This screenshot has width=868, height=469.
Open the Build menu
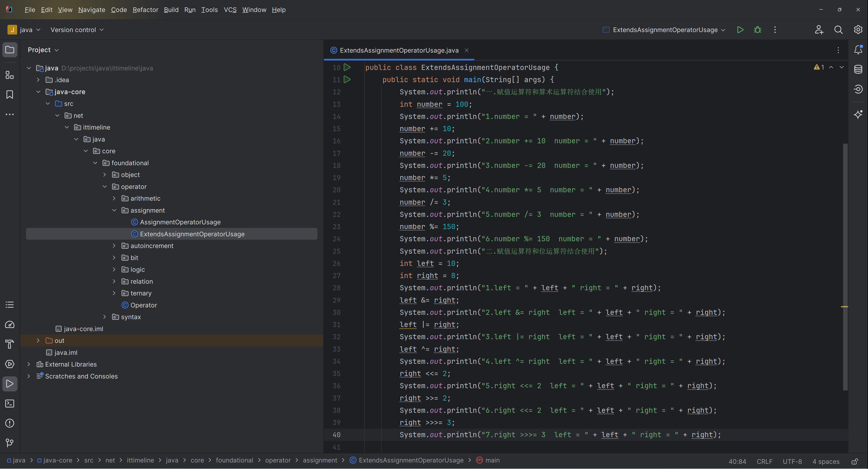[x=171, y=10]
